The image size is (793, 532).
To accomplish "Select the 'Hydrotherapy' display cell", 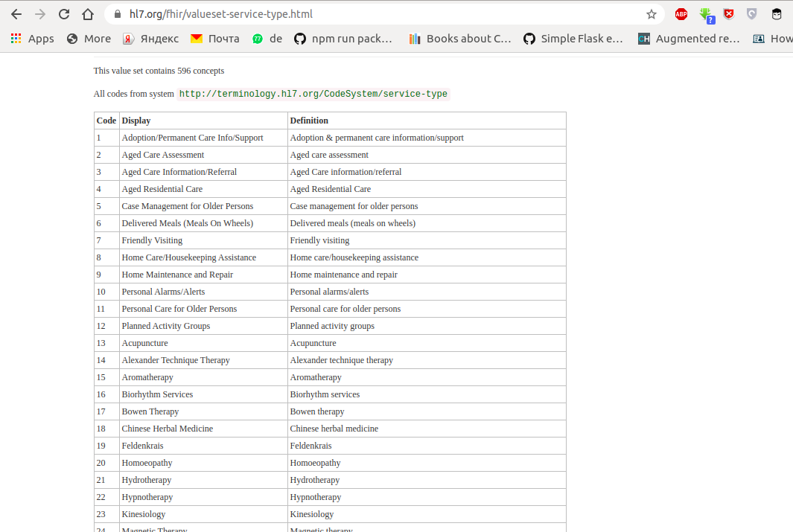I will click(x=203, y=480).
